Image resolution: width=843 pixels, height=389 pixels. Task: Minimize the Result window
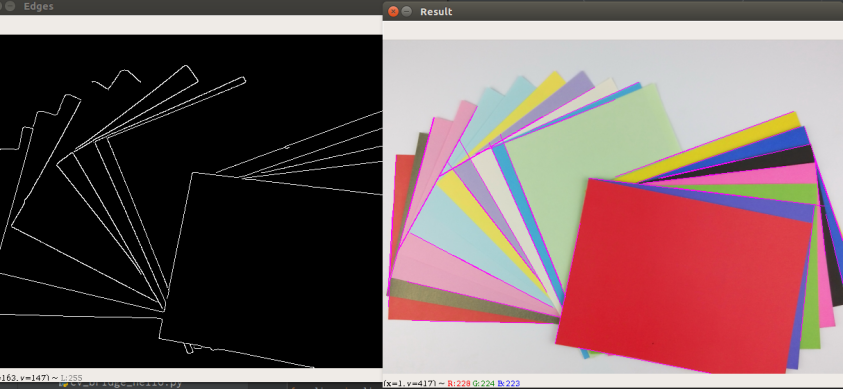(407, 11)
